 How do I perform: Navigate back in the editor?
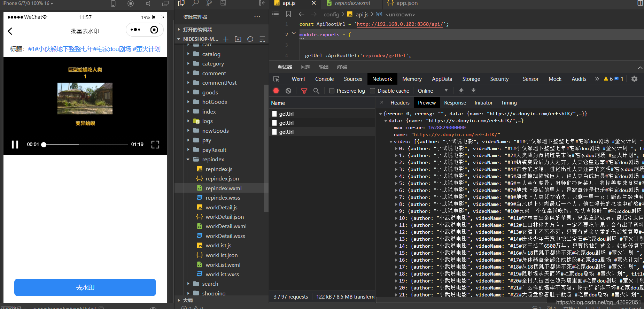point(302,14)
